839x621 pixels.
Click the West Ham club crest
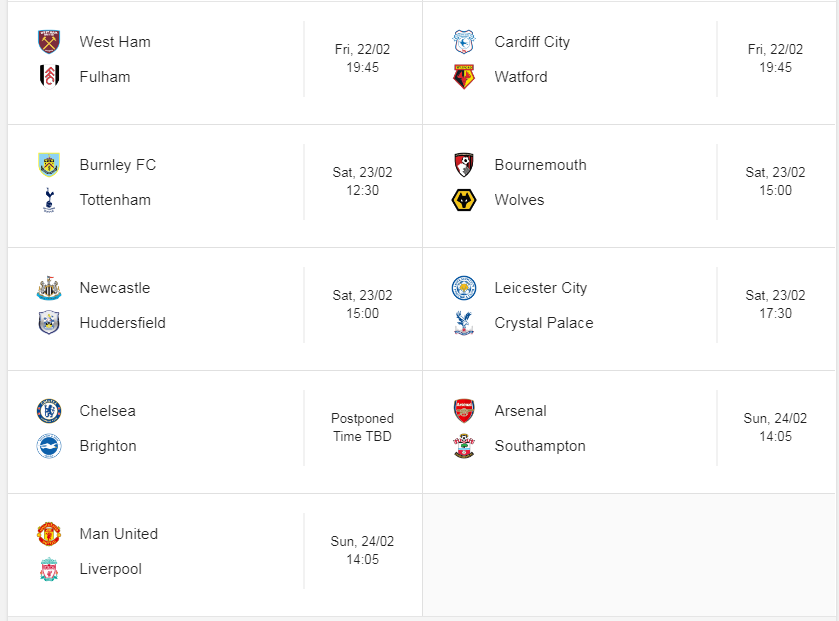click(x=49, y=42)
